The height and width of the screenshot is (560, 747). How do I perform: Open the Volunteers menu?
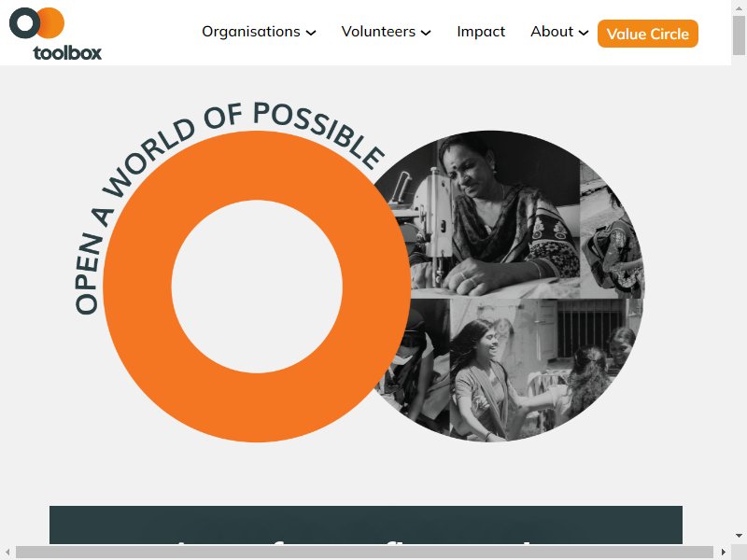(378, 32)
